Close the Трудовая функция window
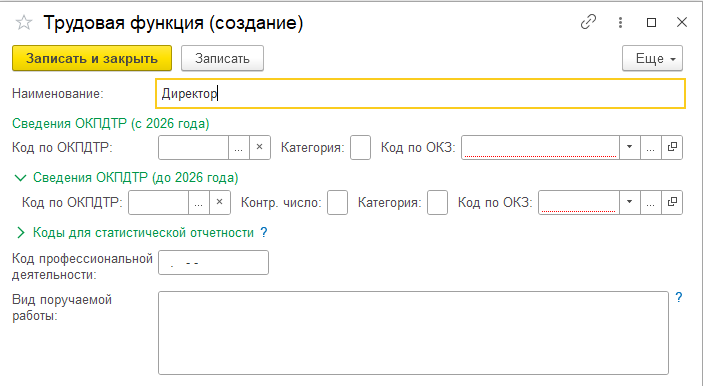Image resolution: width=703 pixels, height=386 pixels. point(682,22)
